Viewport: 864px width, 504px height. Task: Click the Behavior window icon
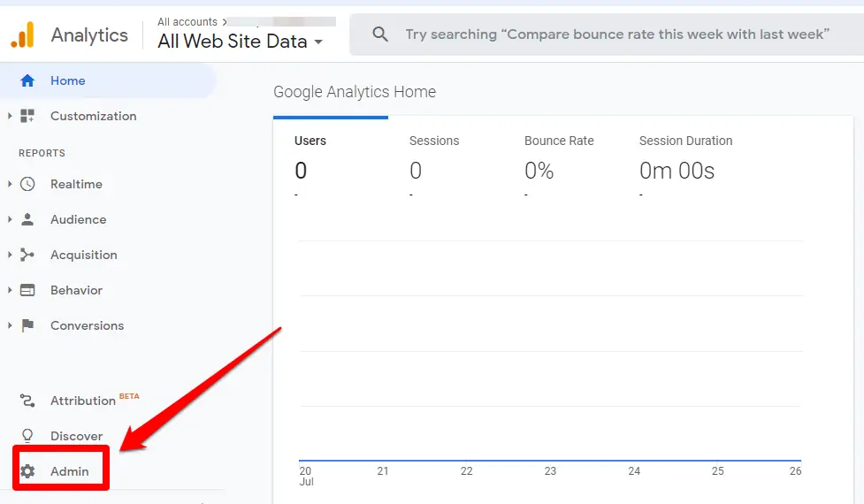[x=27, y=290]
